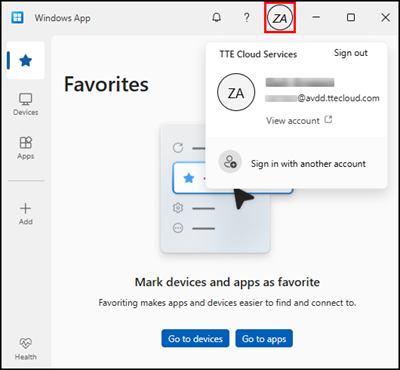Click the @avdd.ttecloud.com email text
The image size is (400, 370).
tap(338, 98)
